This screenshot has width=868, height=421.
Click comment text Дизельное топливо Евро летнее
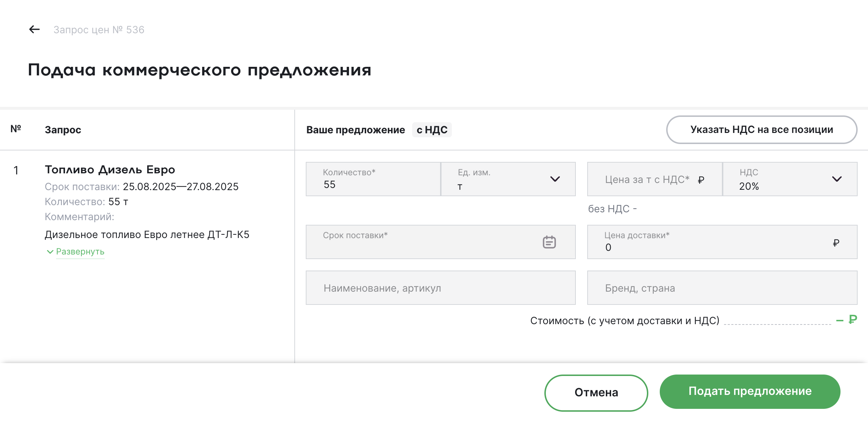(147, 234)
